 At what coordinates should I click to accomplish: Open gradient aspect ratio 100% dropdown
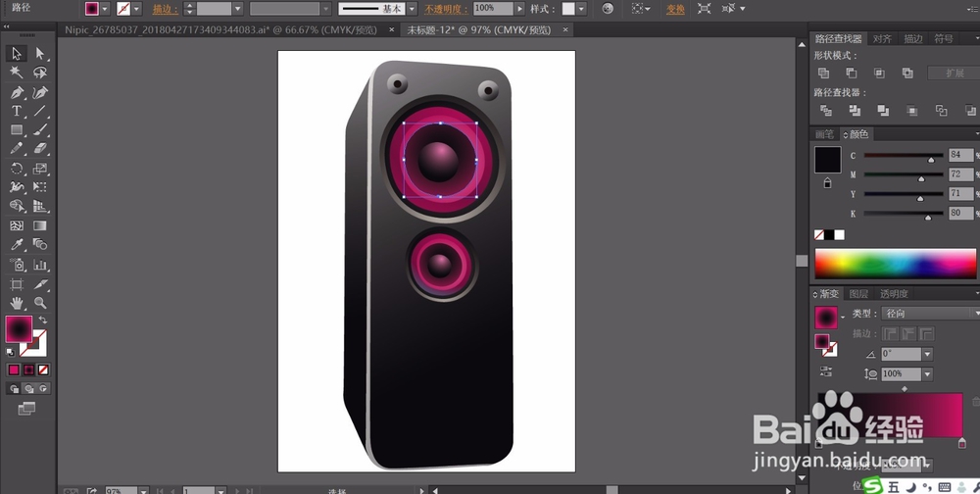[x=928, y=374]
